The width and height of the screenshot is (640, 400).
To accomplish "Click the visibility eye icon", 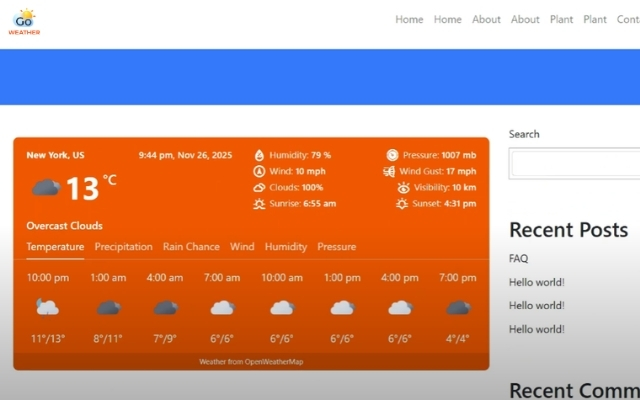I will click(x=403, y=188).
